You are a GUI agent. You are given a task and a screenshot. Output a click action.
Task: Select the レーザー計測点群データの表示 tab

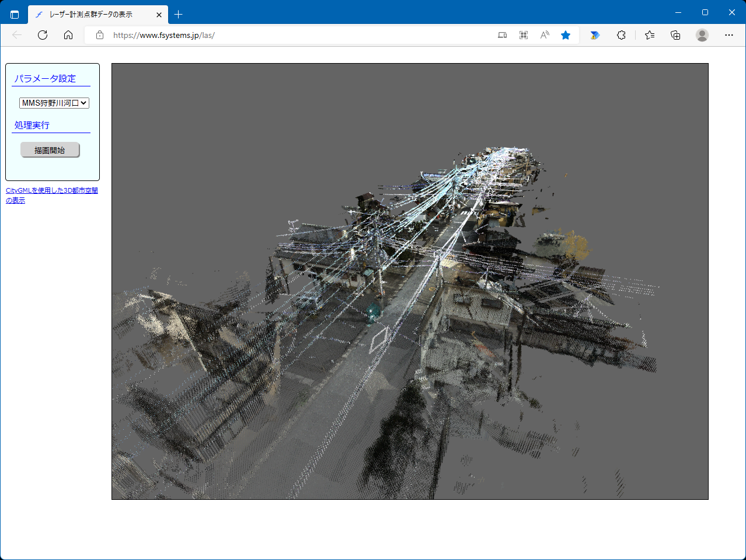[x=90, y=15]
